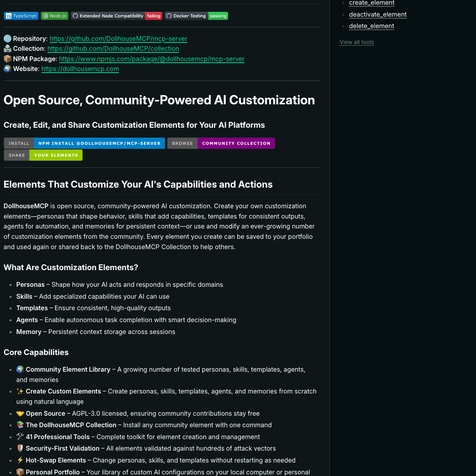
Task: Open the Docker Testing passing badge
Action: 196,16
